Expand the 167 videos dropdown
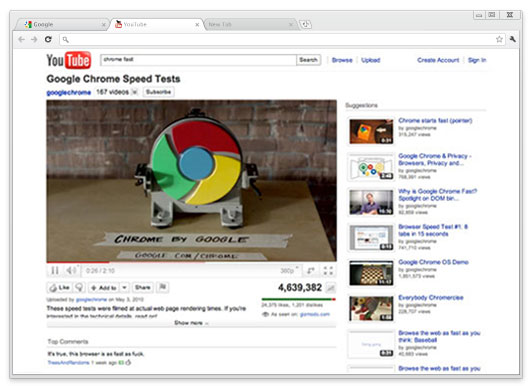This screenshot has width=530, height=390. [x=134, y=92]
